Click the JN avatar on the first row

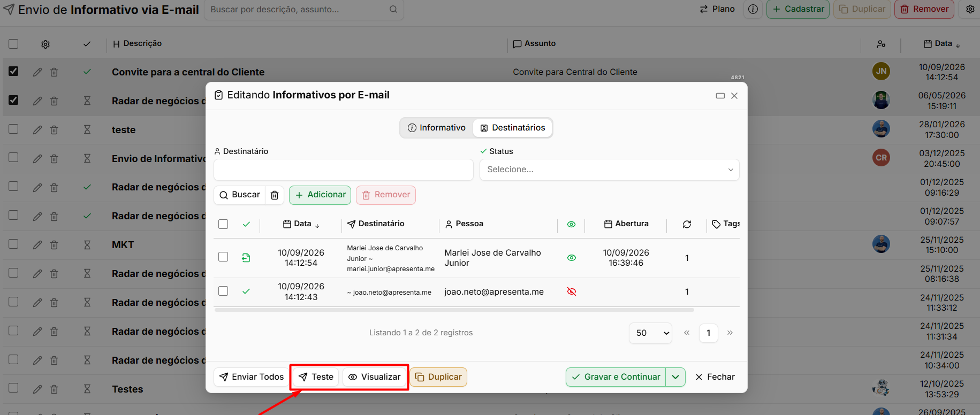(881, 71)
